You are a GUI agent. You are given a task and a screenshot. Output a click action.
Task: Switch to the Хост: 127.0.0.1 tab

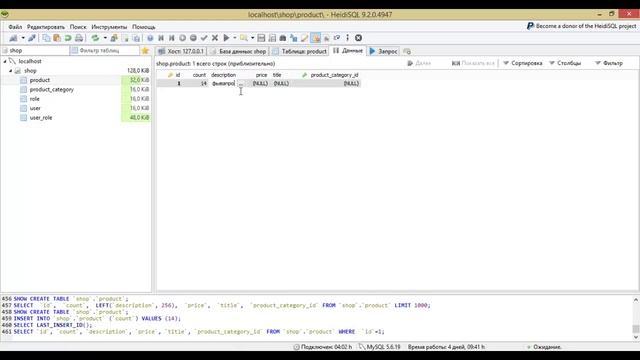[x=181, y=51]
